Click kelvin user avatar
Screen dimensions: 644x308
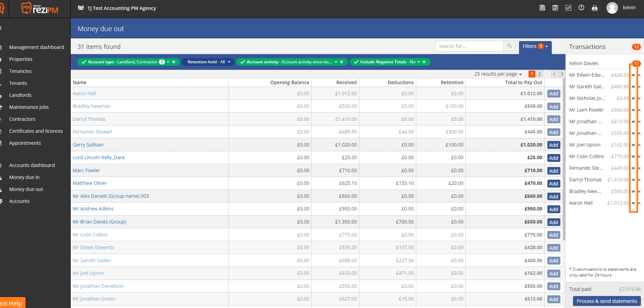612,8
